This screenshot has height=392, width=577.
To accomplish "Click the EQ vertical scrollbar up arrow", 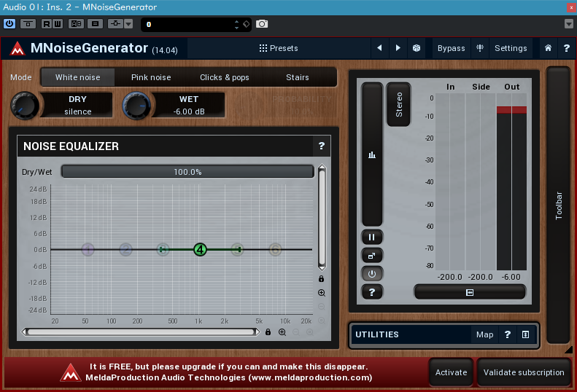I will 322,168.
